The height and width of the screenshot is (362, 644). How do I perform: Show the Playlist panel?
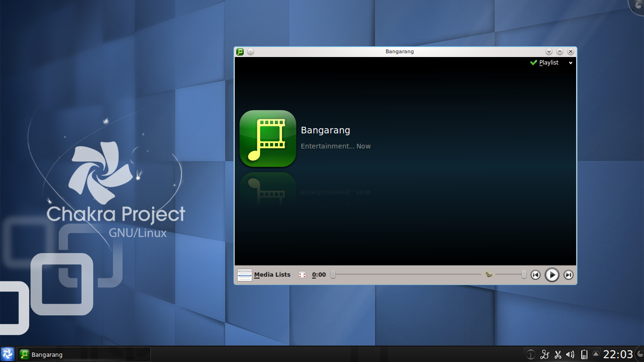[x=545, y=63]
